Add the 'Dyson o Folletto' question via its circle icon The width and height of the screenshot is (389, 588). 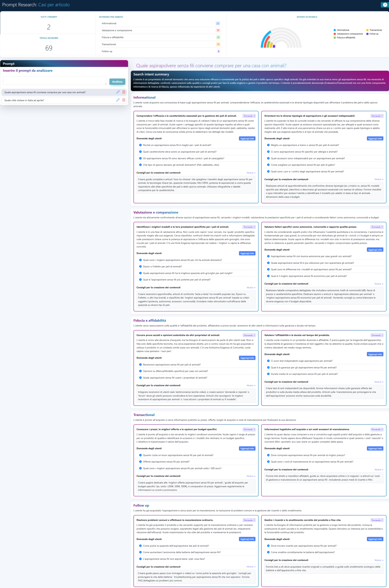pos(140,267)
